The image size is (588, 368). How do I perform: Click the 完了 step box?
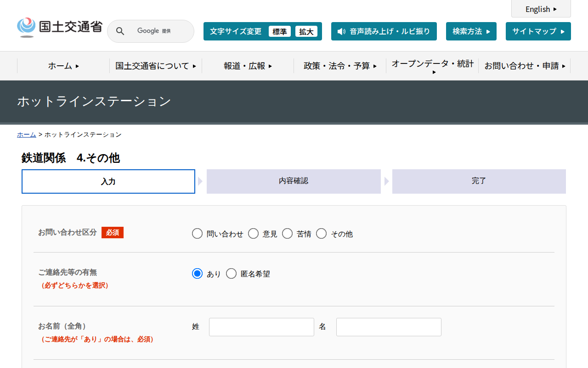click(x=479, y=181)
